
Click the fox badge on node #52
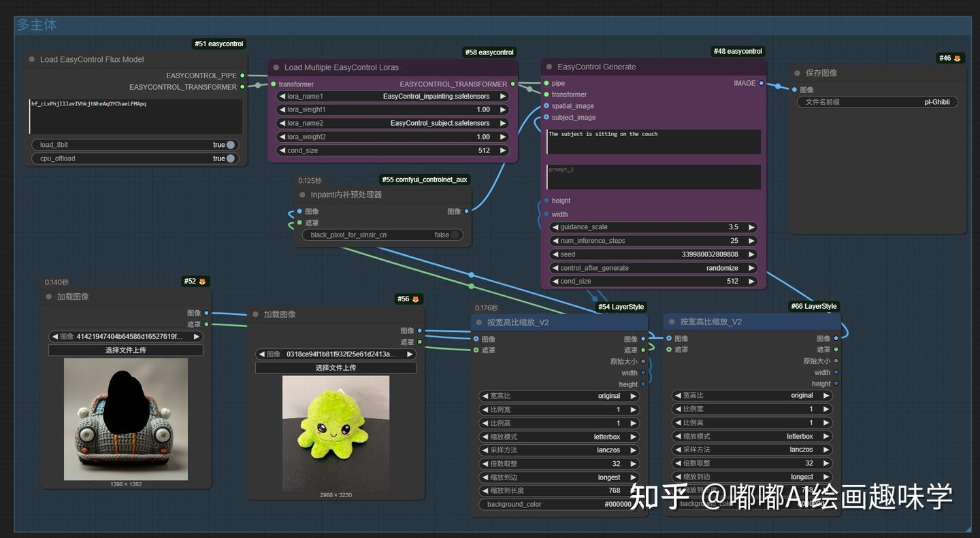pyautogui.click(x=202, y=281)
